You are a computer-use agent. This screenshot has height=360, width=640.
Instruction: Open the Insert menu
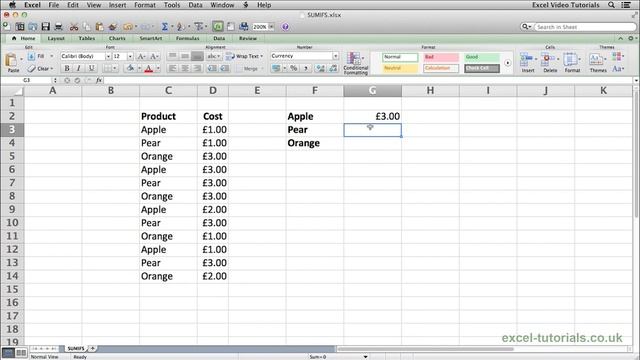point(117,5)
